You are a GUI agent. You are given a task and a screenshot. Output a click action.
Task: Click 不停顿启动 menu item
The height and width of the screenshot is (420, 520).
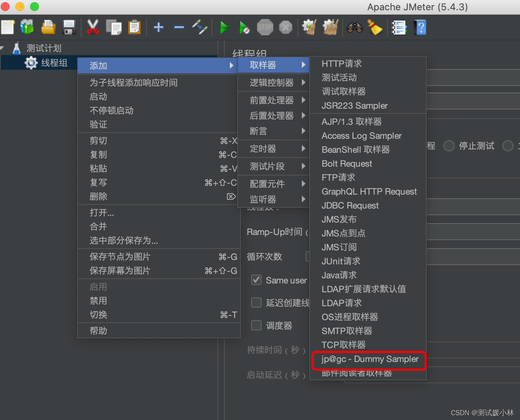(x=159, y=111)
